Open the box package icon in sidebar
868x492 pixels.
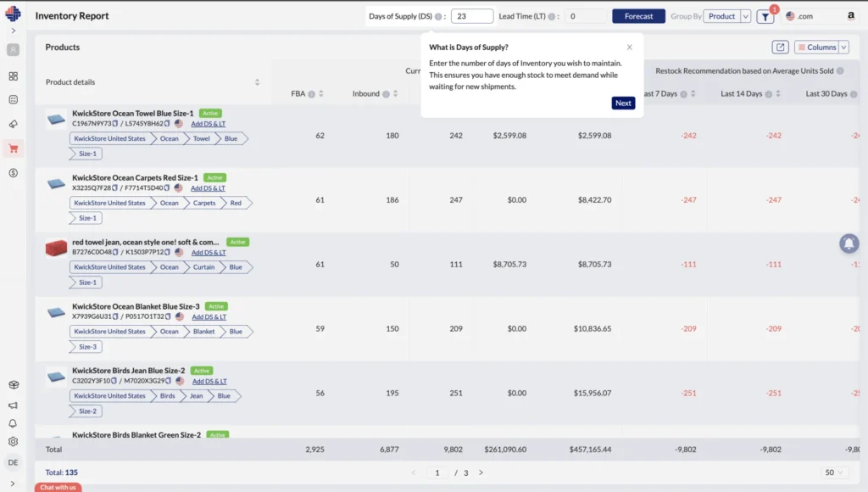coord(14,385)
